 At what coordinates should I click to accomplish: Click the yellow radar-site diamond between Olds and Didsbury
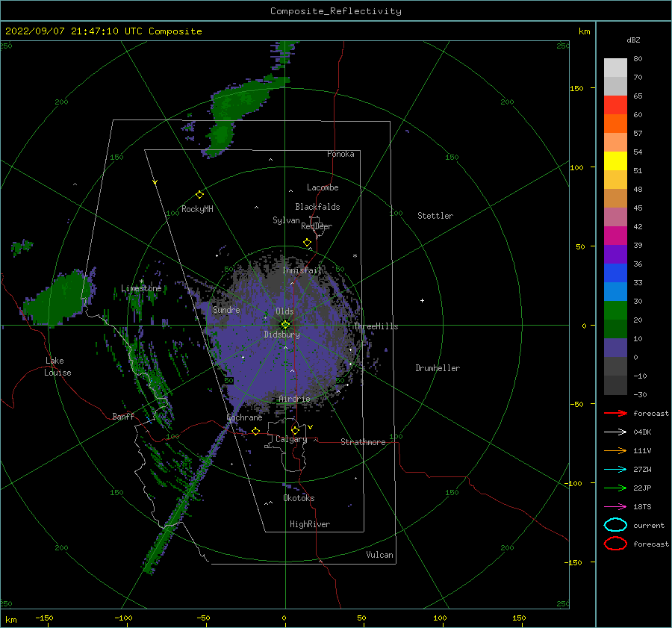(x=285, y=325)
